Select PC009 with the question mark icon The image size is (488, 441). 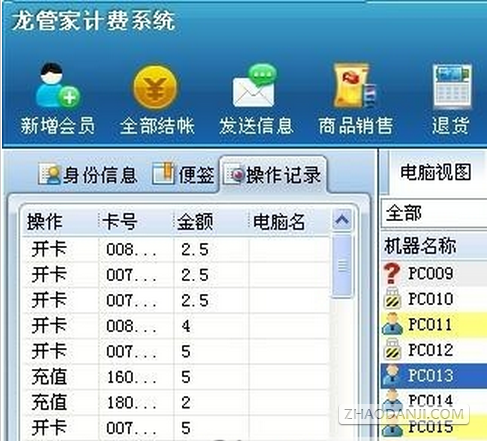click(434, 274)
